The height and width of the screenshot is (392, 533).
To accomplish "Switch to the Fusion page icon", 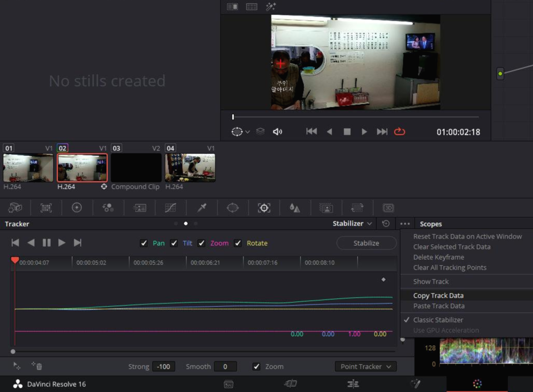I will tap(415, 384).
